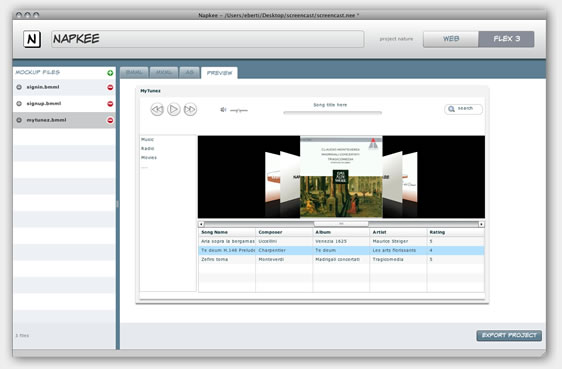Open signup.bmml in the mockup files list
562x369 pixels.
pos(65,104)
